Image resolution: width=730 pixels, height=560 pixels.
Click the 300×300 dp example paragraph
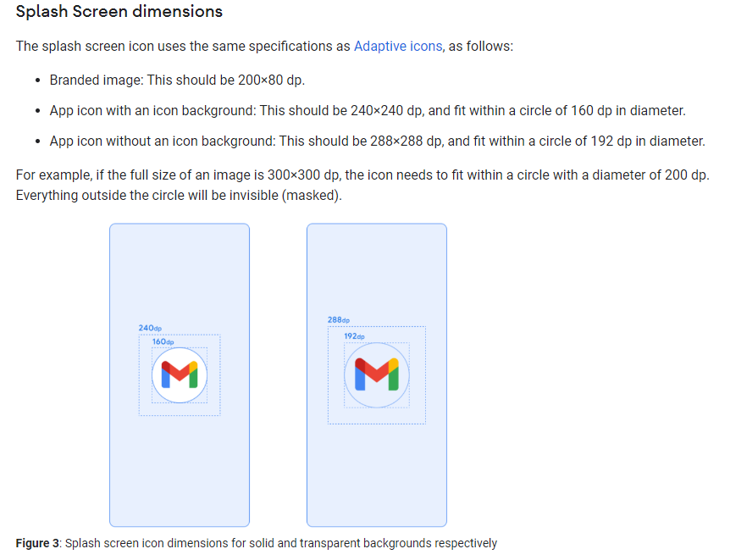click(362, 185)
